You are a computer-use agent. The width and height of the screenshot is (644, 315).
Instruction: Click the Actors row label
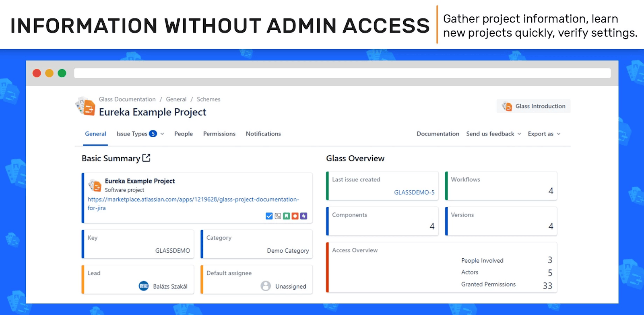click(x=470, y=272)
